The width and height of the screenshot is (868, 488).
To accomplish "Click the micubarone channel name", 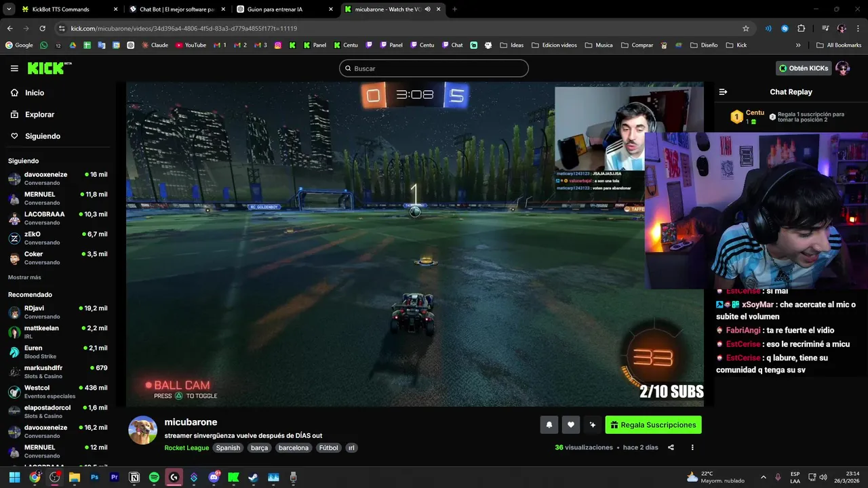I will click(191, 422).
